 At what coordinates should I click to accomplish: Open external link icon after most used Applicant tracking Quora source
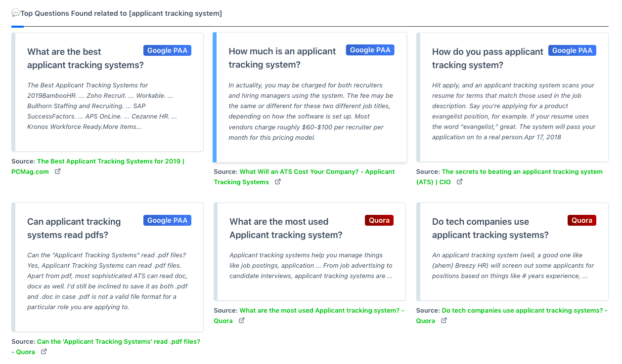point(242,321)
